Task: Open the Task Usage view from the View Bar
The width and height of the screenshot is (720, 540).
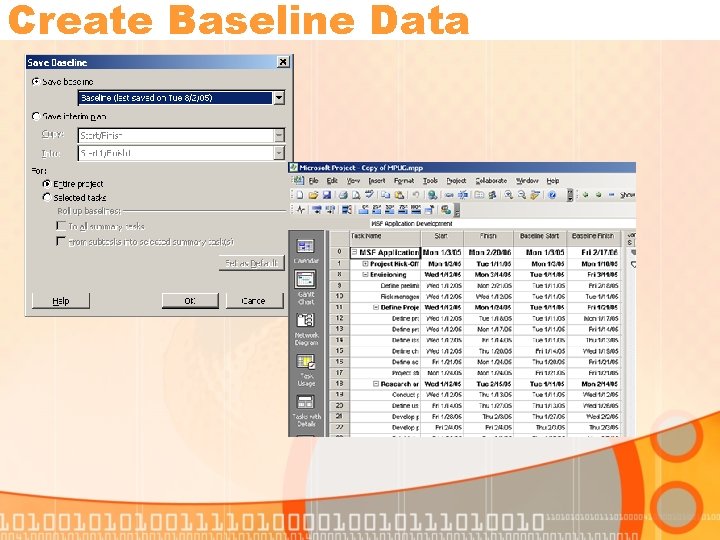Action: pos(306,370)
